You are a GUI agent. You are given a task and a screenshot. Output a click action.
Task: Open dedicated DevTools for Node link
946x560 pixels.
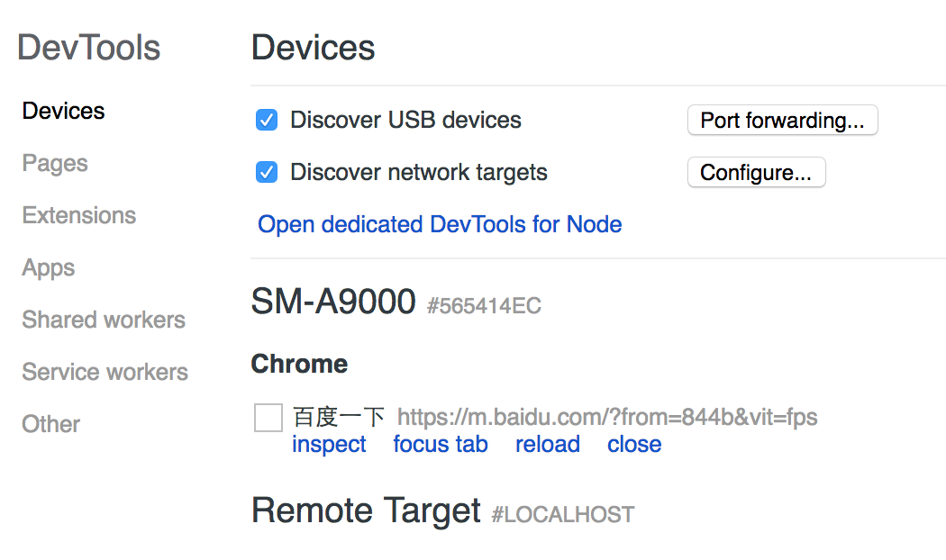[x=440, y=224]
